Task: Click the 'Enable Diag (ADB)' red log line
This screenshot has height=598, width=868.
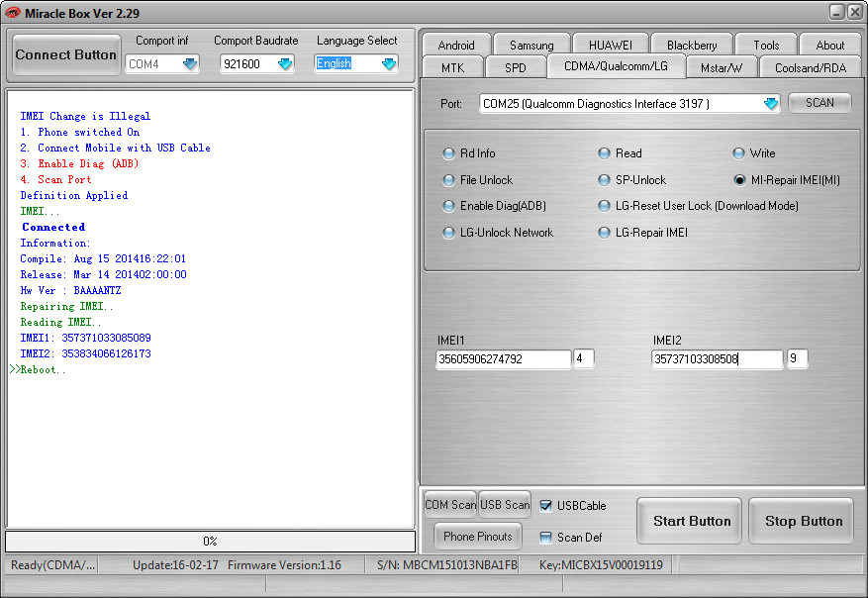Action: [79, 164]
